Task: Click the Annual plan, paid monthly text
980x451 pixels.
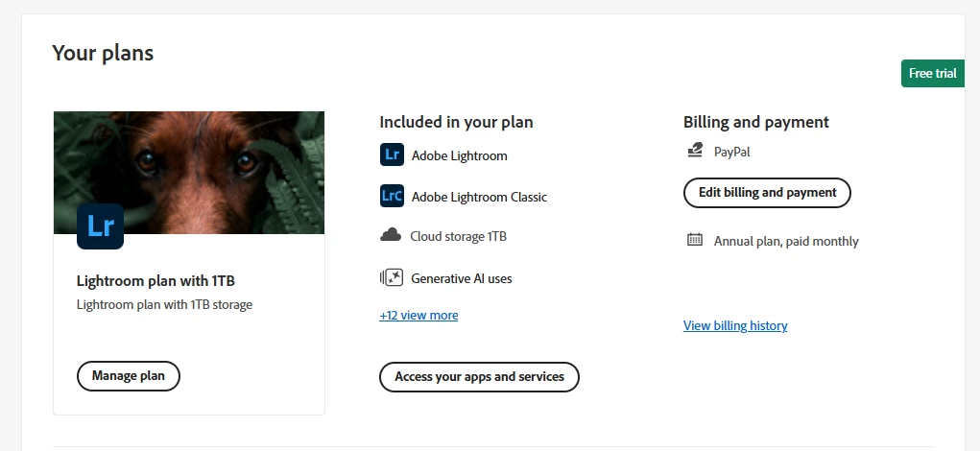Action: click(786, 241)
